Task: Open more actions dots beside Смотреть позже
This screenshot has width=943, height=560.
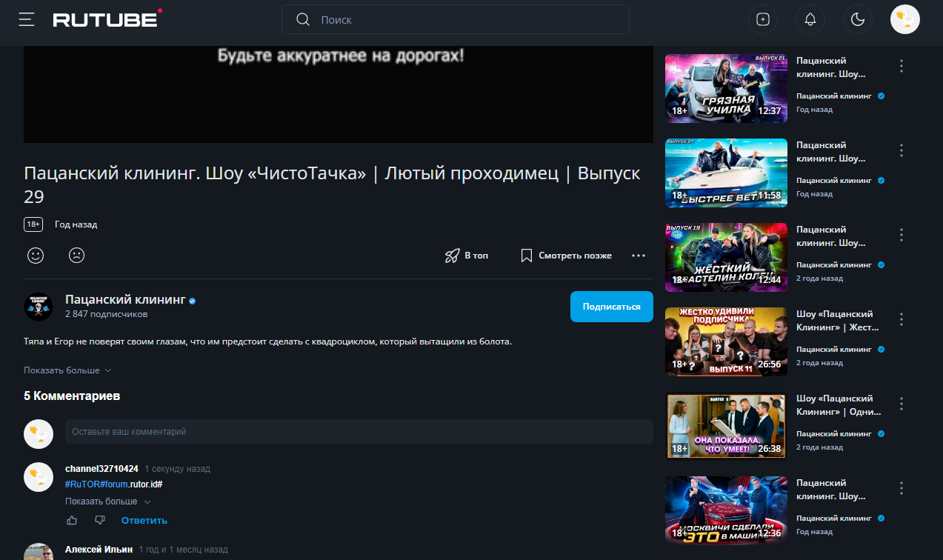Action: [x=639, y=256]
